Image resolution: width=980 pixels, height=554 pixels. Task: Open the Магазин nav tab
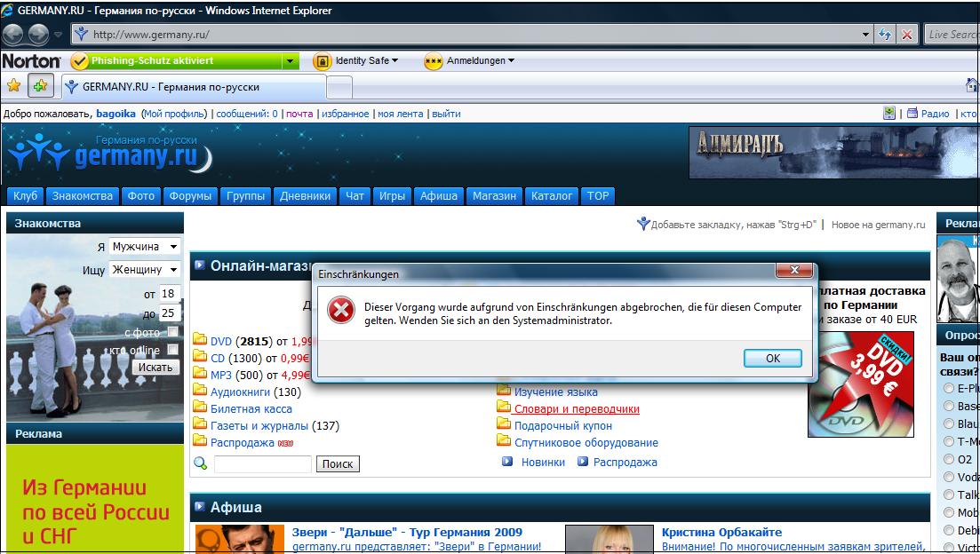pyautogui.click(x=494, y=195)
